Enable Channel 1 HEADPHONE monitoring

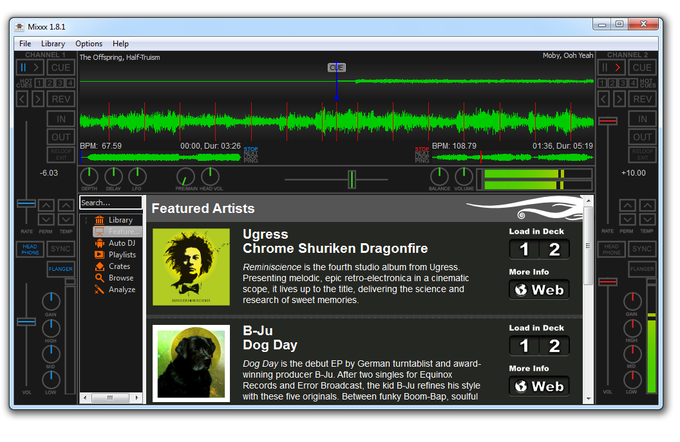(x=30, y=249)
